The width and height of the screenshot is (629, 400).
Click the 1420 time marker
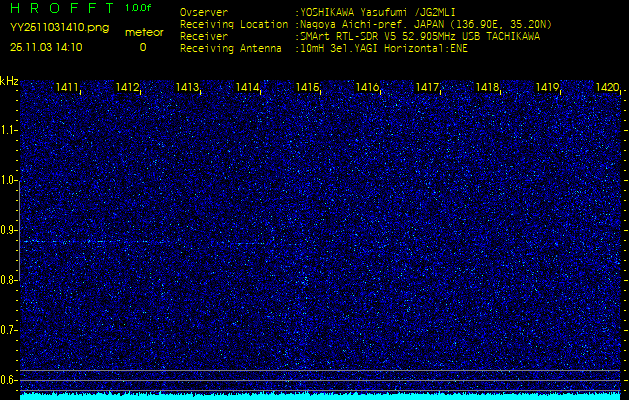(x=607, y=88)
